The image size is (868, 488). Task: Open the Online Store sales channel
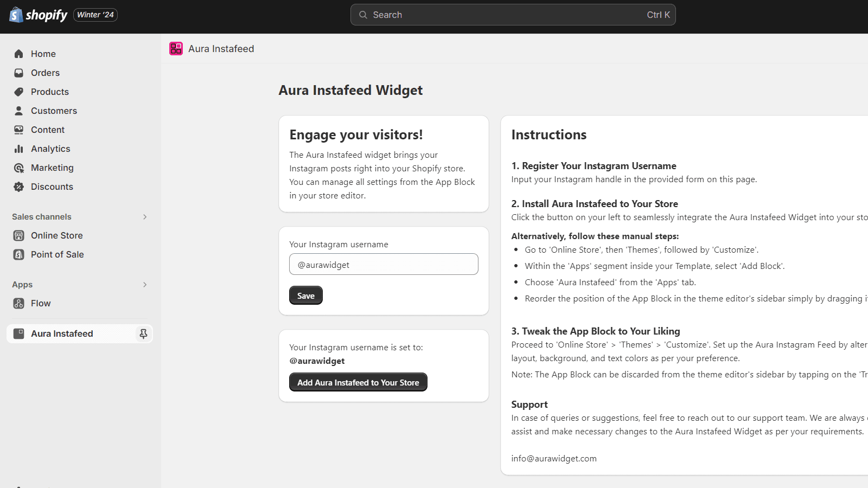(x=56, y=235)
